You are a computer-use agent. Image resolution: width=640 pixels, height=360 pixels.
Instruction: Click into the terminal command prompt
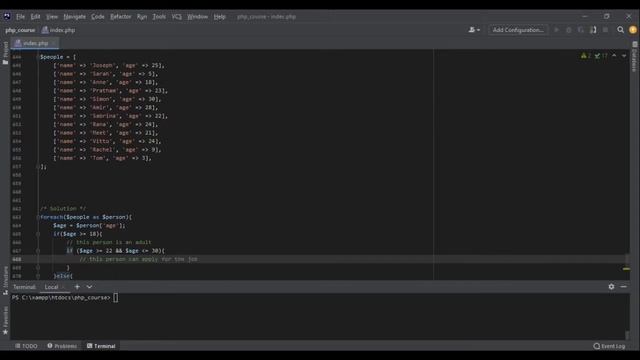116,298
